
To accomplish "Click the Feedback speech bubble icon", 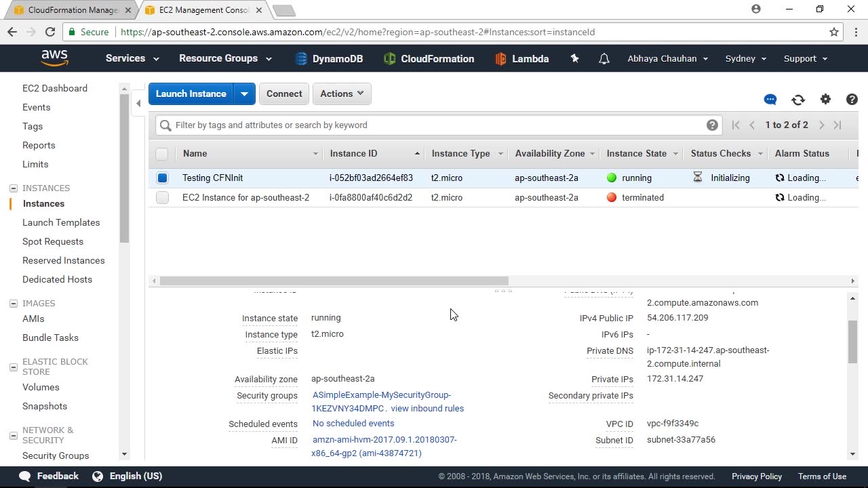I will 24,476.
